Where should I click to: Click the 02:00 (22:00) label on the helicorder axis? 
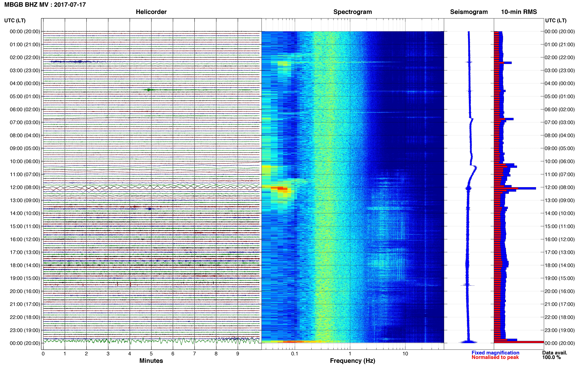pyautogui.click(x=25, y=57)
